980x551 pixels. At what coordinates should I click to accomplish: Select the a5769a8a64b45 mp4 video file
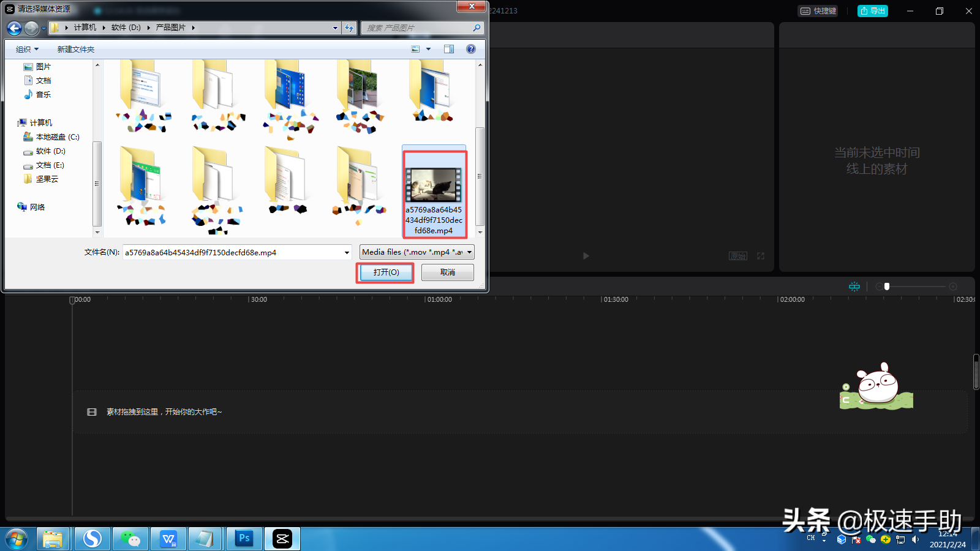coord(434,192)
